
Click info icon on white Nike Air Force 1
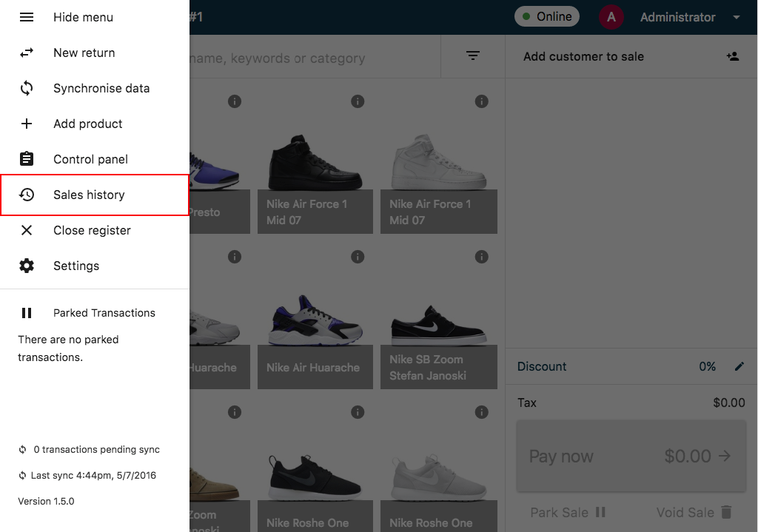click(x=481, y=101)
